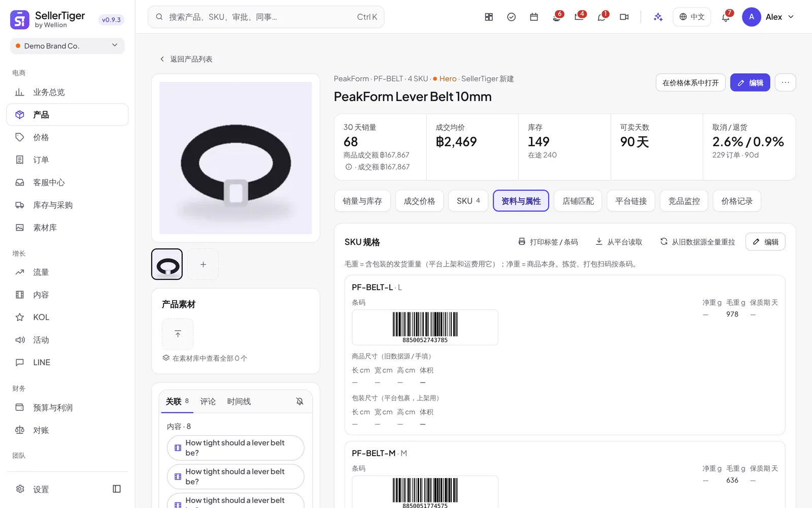Click the PF-BELT-L barcode 8850052743785
Screen dimensions: 812x508
pyautogui.click(x=425, y=327)
